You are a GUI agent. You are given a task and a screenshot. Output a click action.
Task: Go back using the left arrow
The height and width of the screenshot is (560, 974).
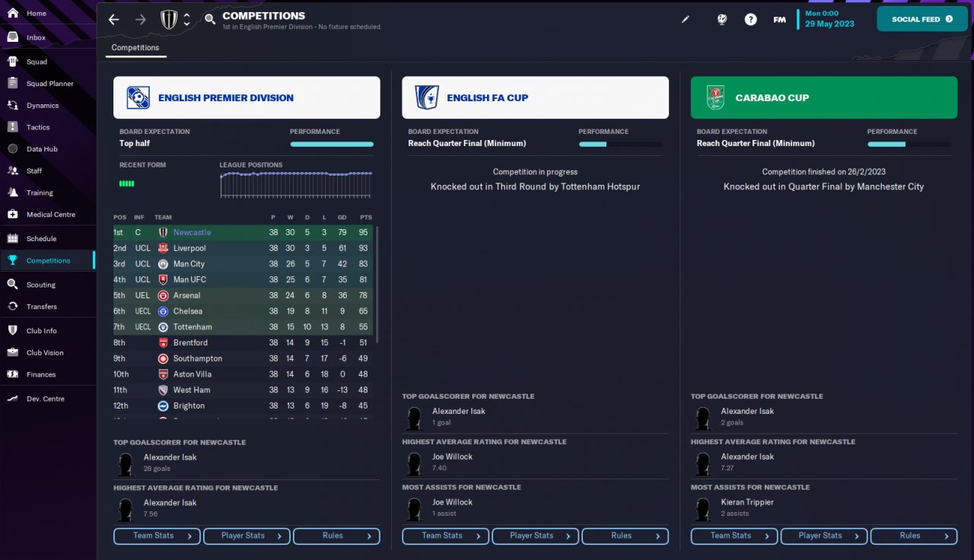114,20
